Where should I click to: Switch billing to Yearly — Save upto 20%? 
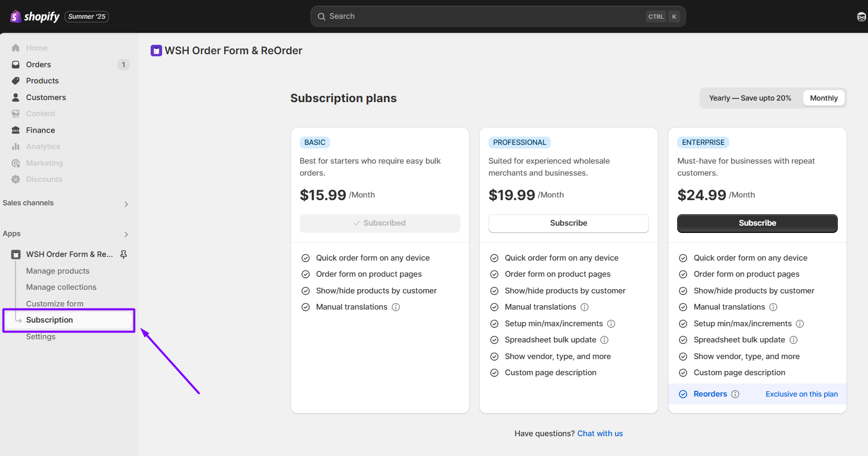tap(750, 98)
